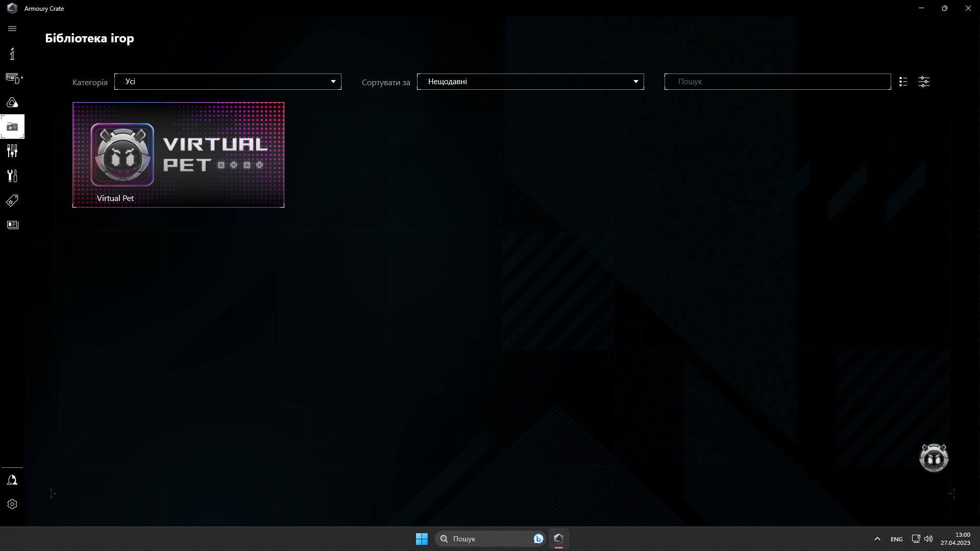Select the Game Library sidebar icon
980x551 pixels.
[12, 127]
